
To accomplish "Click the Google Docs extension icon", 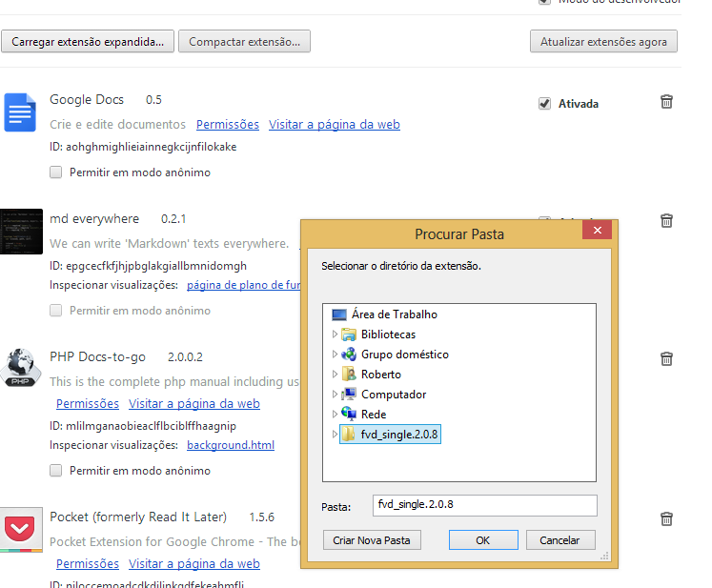I will pyautogui.click(x=20, y=112).
